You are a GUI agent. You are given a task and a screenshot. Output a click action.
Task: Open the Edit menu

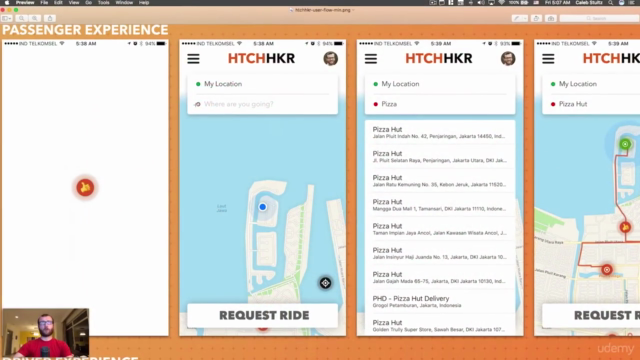[x=58, y=2]
